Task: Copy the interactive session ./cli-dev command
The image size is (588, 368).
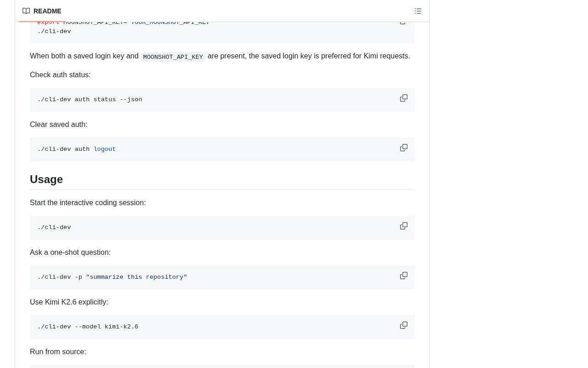Action: coord(404,226)
